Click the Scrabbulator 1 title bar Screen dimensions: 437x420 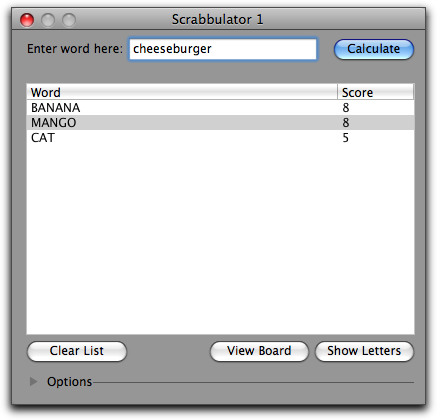(217, 19)
